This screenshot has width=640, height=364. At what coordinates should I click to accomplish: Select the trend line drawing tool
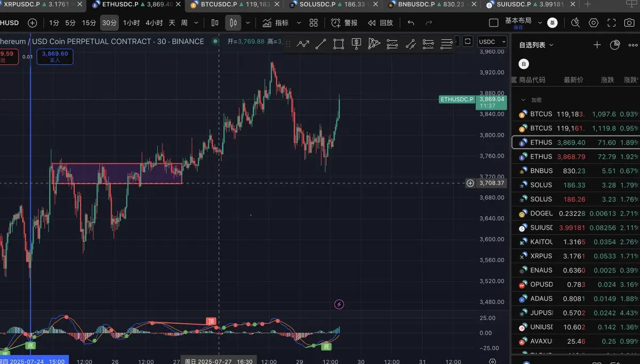click(321, 44)
